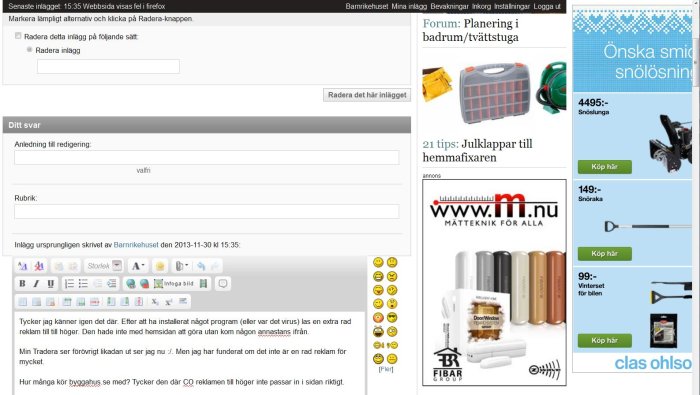
Task: Open the www.m.nu Fibar advertisement
Action: coord(494,283)
